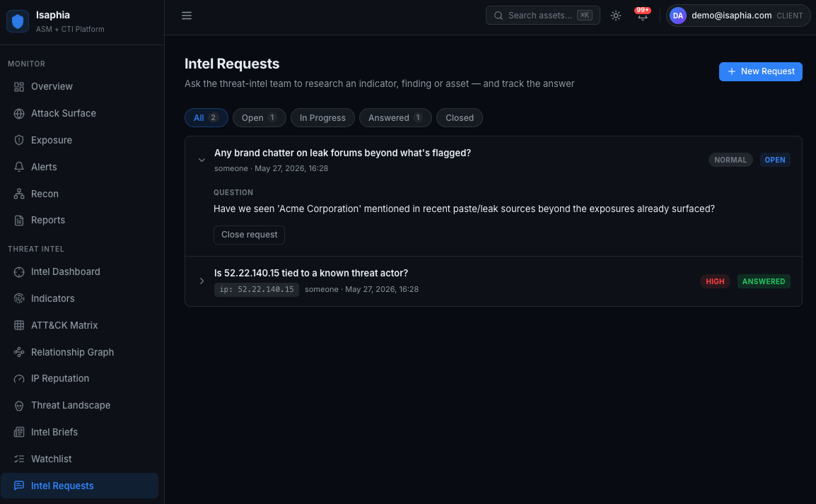Click the Watchlist checklist icon
Image resolution: width=816 pixels, height=504 pixels.
click(19, 459)
